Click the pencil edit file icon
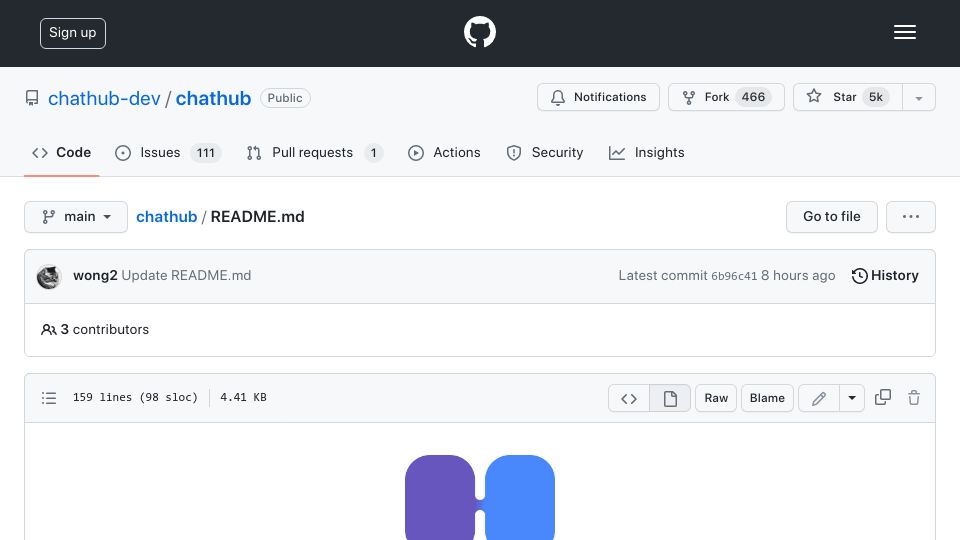The height and width of the screenshot is (540, 960). [819, 398]
